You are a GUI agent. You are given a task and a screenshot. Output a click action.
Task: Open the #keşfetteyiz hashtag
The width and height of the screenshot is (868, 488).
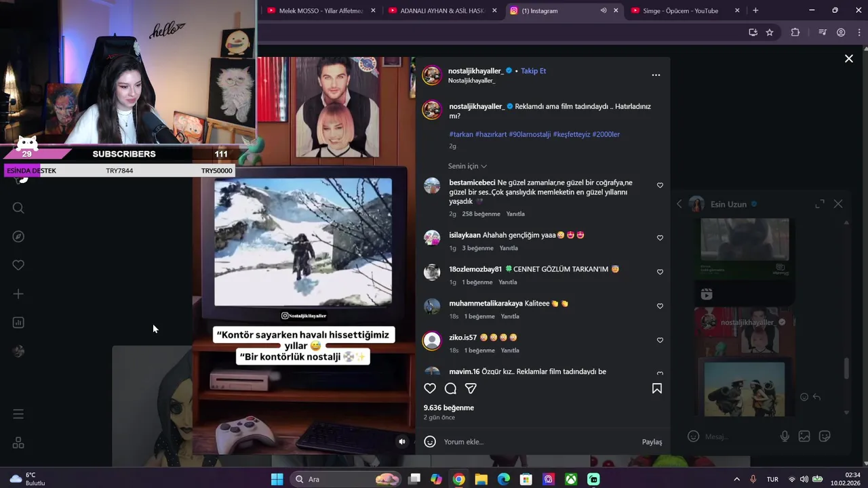pyautogui.click(x=571, y=134)
